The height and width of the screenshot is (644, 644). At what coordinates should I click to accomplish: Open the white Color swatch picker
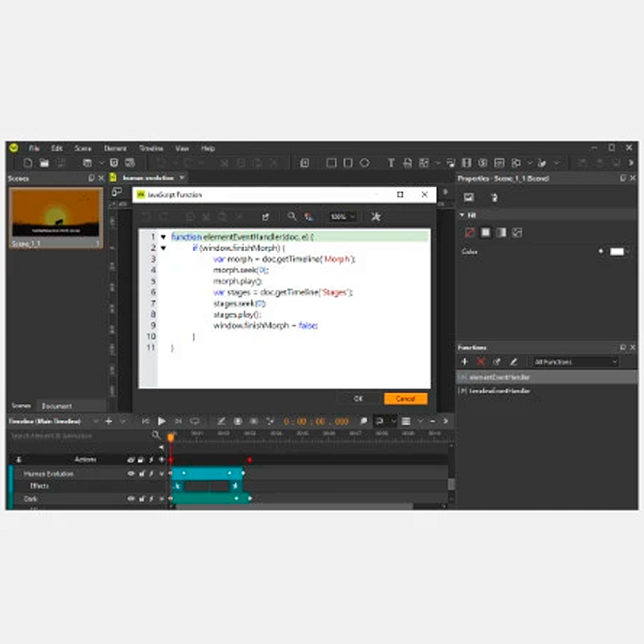tap(616, 251)
